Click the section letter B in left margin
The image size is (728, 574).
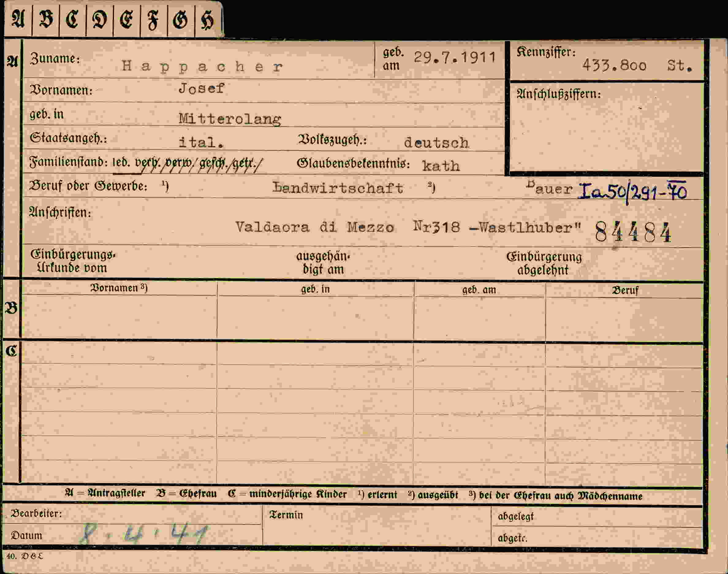pos(11,308)
